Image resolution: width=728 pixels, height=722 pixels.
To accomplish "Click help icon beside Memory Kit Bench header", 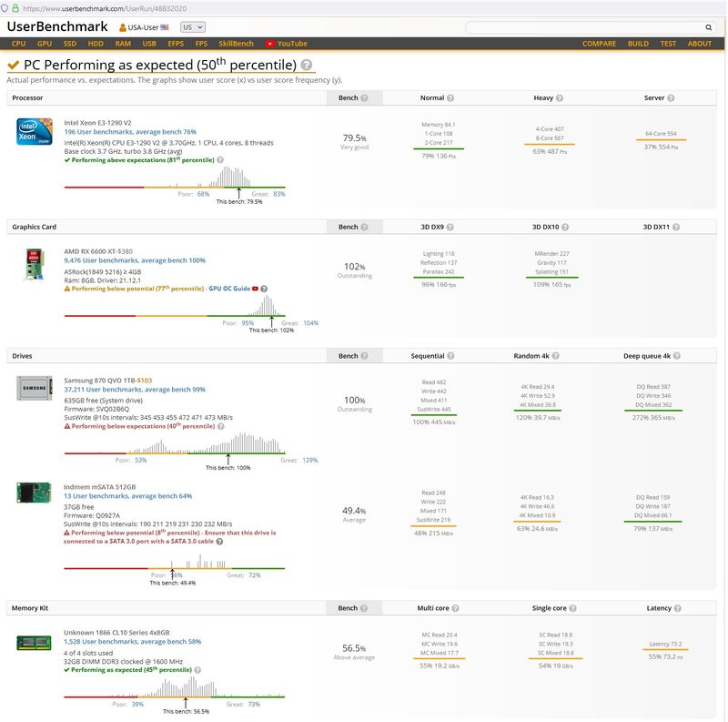I will tap(364, 608).
